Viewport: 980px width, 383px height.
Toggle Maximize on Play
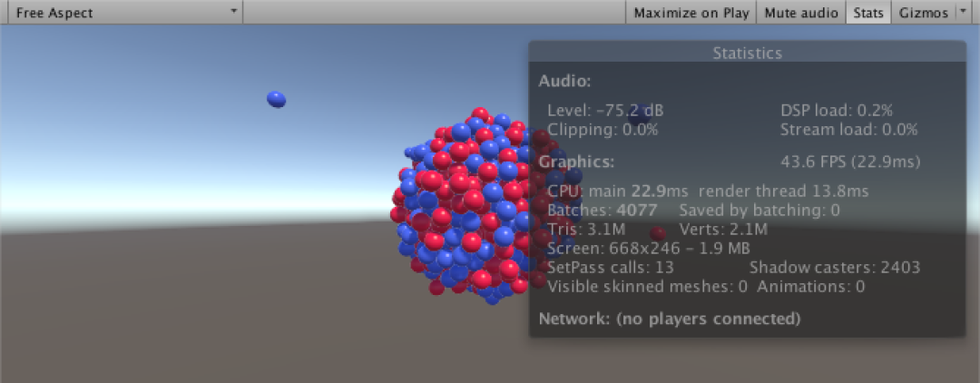(691, 13)
